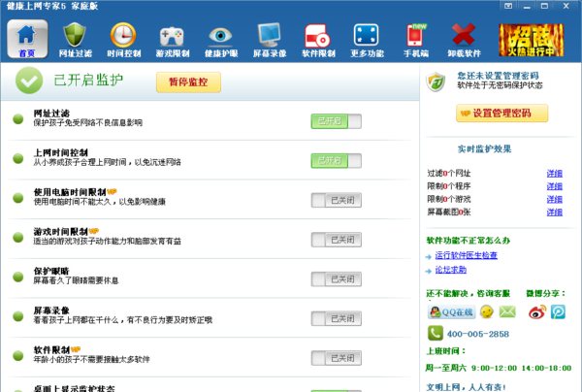Open the 游戏限制 gamepad icon

173,39
